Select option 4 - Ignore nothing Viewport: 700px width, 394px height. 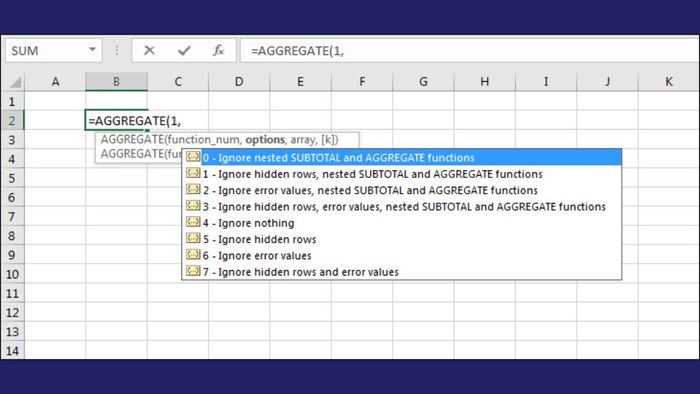tap(402, 223)
